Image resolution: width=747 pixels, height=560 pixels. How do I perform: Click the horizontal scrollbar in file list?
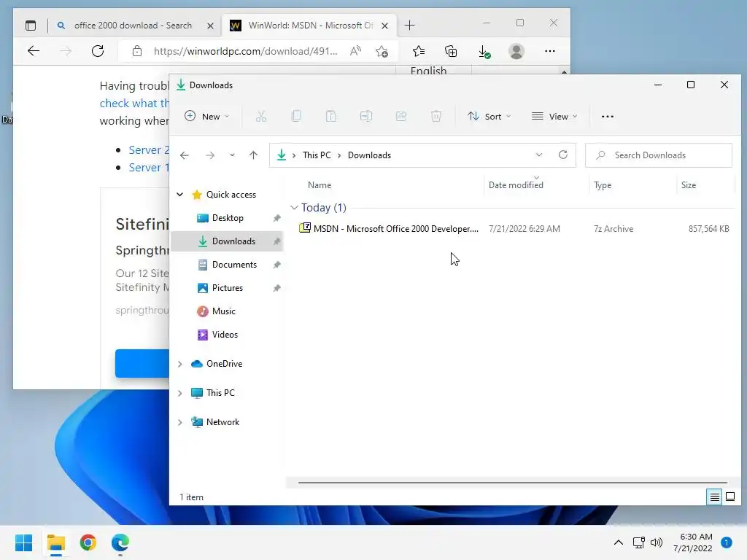pos(513,483)
